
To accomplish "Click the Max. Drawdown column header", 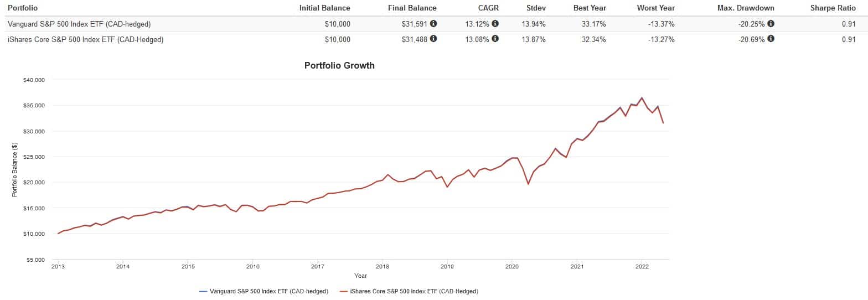I will [x=748, y=8].
